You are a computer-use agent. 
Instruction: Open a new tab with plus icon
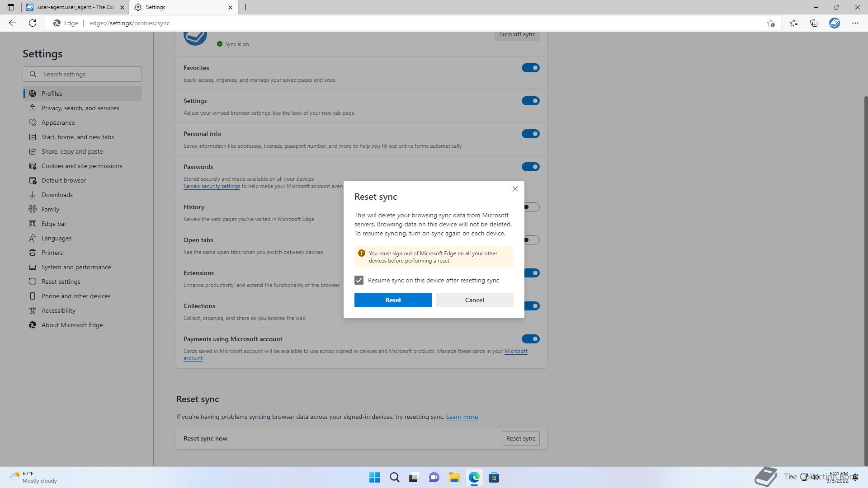pos(245,7)
